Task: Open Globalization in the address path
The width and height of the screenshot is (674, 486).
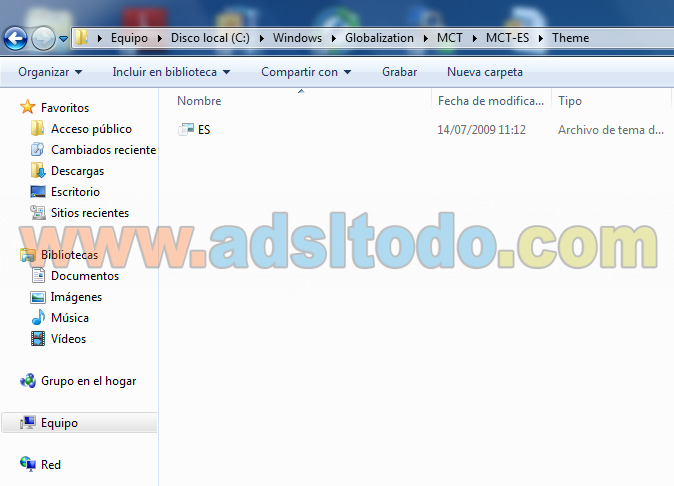Action: pyautogui.click(x=379, y=38)
